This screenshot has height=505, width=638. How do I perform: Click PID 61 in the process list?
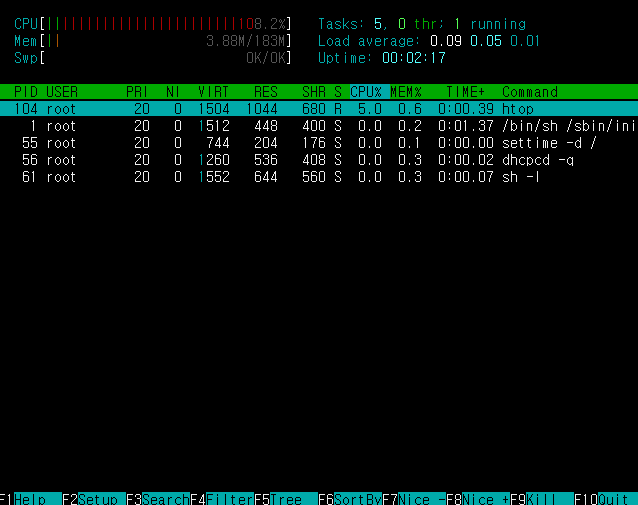point(30,177)
